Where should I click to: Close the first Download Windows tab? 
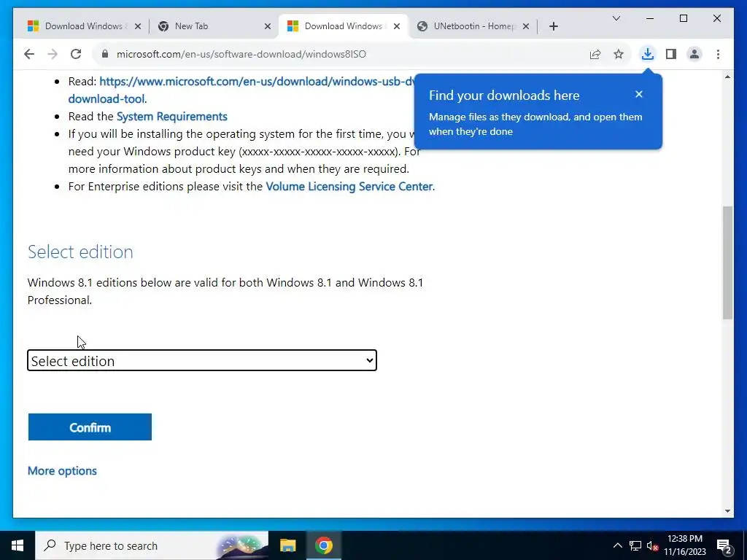pos(138,26)
